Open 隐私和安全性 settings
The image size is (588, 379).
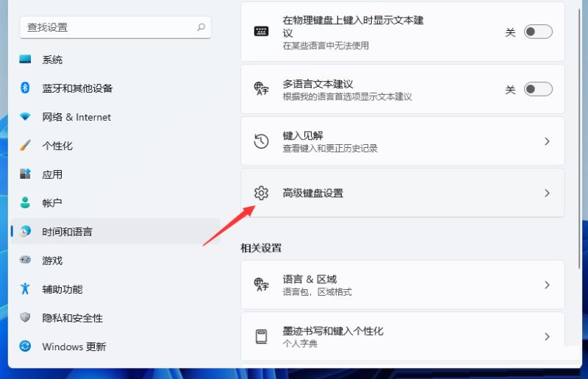click(115, 317)
